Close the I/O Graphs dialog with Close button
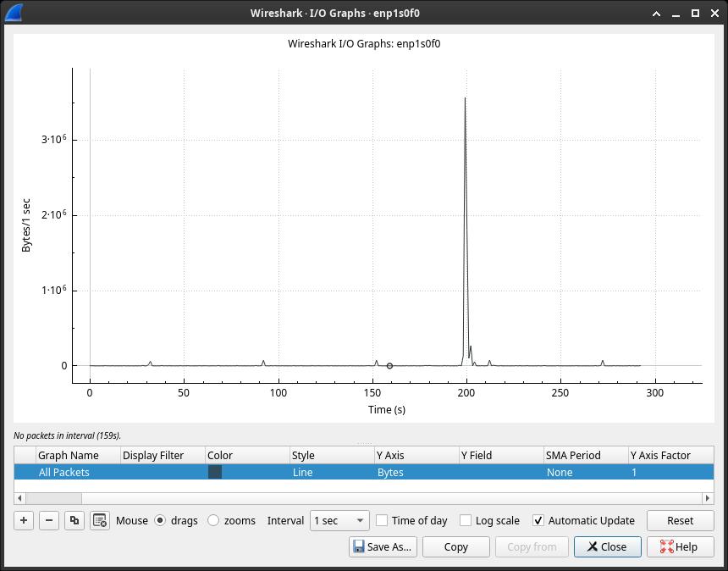The width and height of the screenshot is (728, 571). click(607, 546)
